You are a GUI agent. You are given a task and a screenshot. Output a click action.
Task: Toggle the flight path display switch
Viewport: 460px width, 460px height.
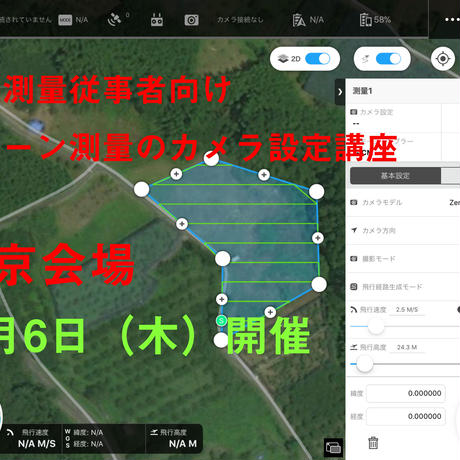(x=388, y=59)
